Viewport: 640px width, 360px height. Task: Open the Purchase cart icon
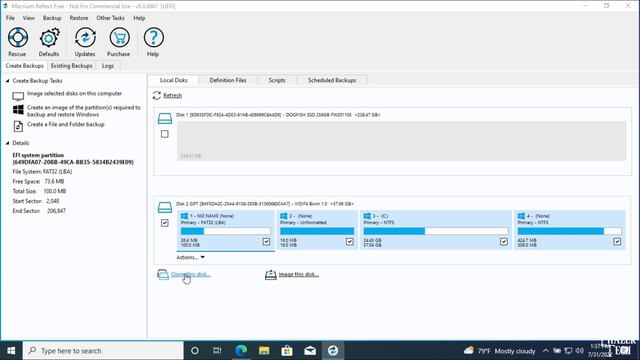[x=119, y=38]
